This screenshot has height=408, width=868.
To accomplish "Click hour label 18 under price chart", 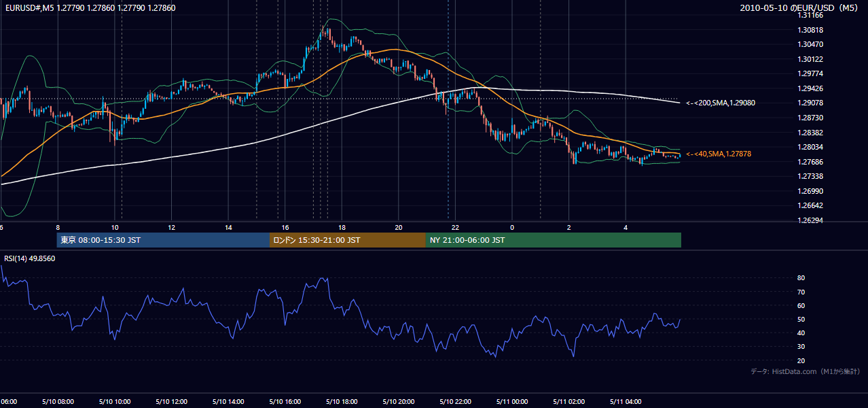I will [x=342, y=227].
